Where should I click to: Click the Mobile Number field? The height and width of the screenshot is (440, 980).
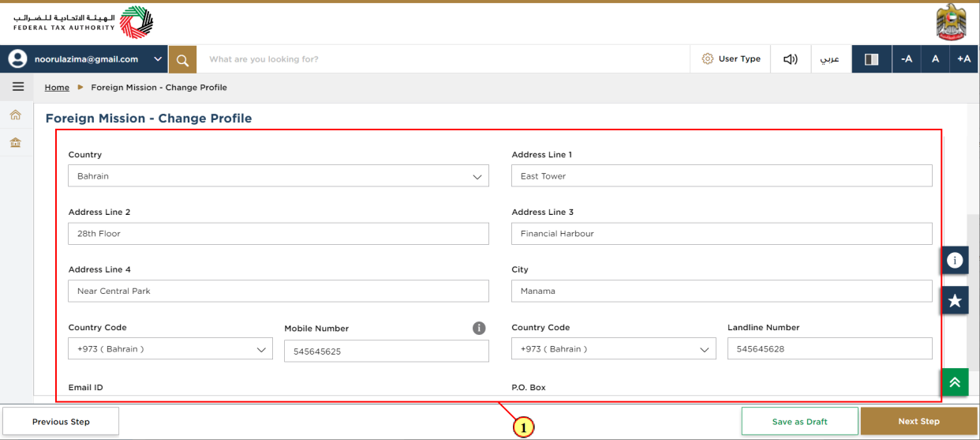tap(387, 352)
